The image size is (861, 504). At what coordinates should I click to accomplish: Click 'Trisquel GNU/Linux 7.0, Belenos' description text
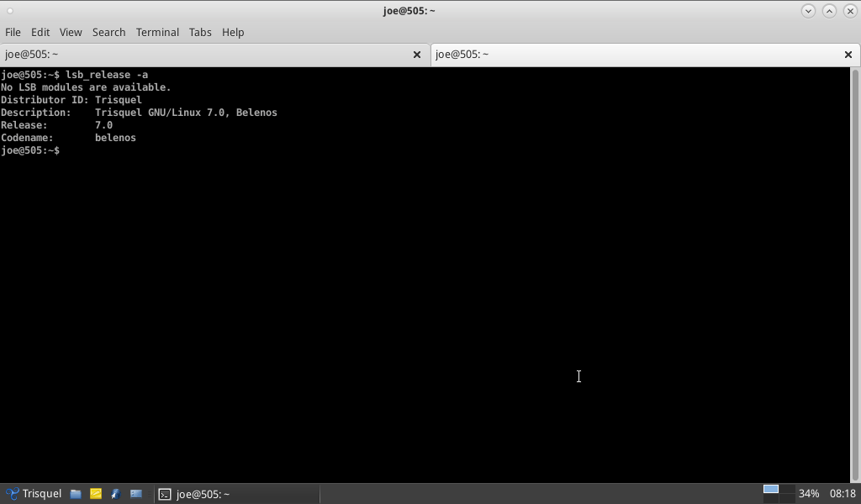point(186,113)
